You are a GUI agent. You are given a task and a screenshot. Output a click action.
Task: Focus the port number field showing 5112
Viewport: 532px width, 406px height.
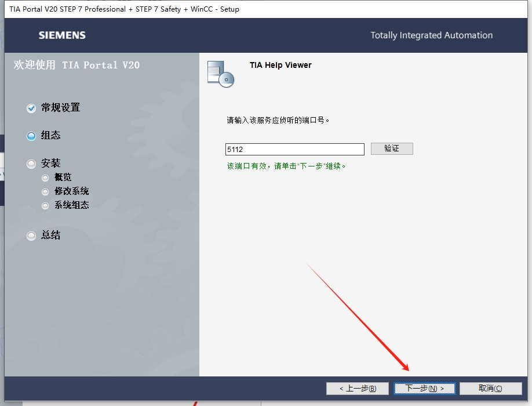294,149
